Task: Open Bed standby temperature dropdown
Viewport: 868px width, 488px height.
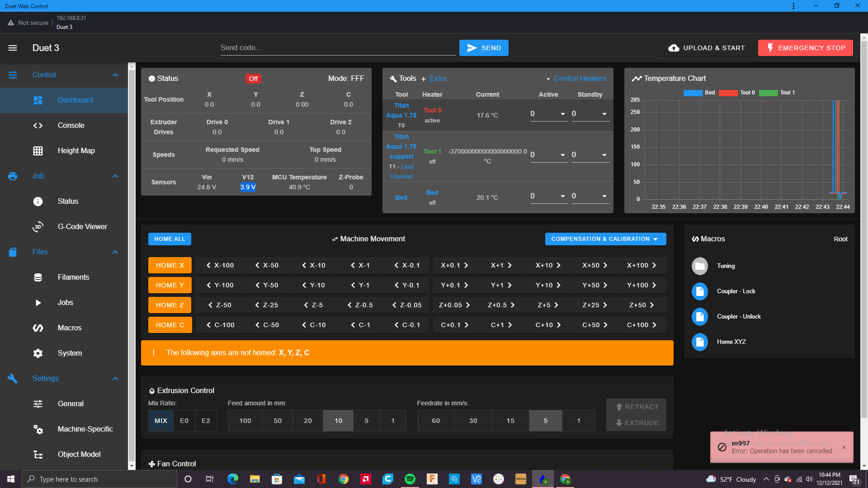Action: (604, 196)
